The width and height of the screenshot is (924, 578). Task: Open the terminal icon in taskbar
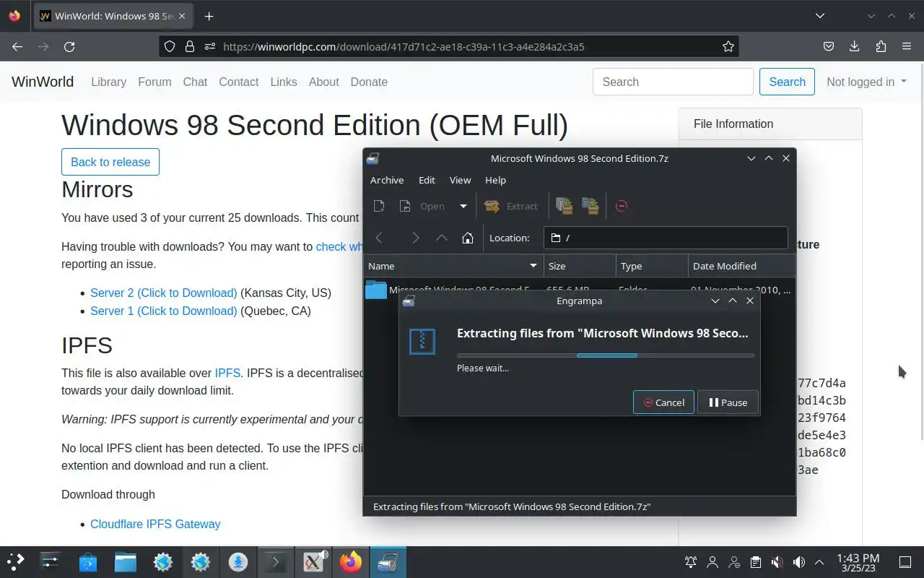[x=275, y=561]
